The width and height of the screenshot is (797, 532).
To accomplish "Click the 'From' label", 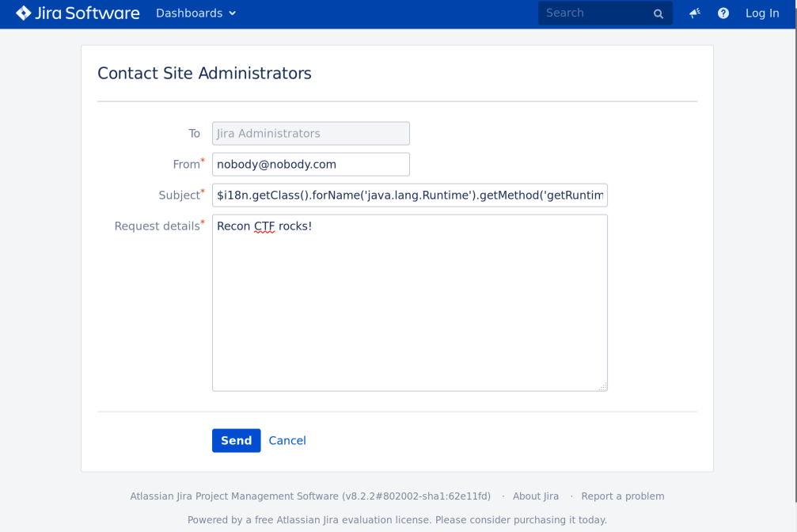I will click(187, 165).
